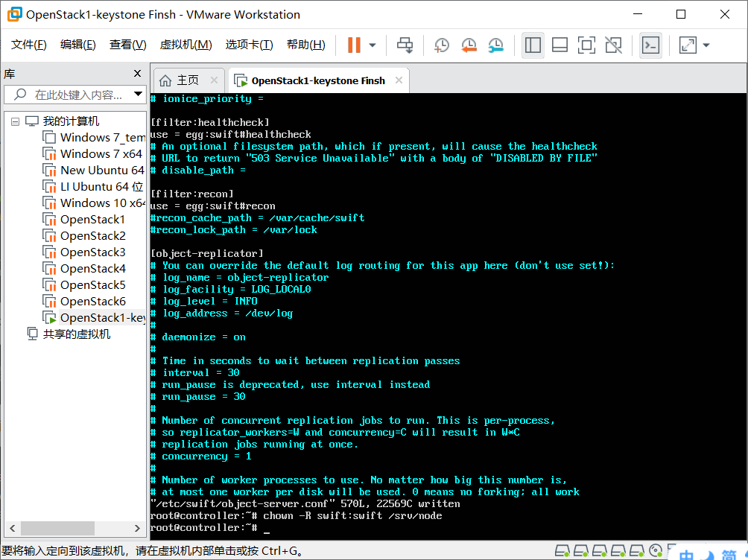Click the shared VMs icon beside 共享的虚拟机
Viewport: 748px width, 560px height.
pyautogui.click(x=33, y=334)
